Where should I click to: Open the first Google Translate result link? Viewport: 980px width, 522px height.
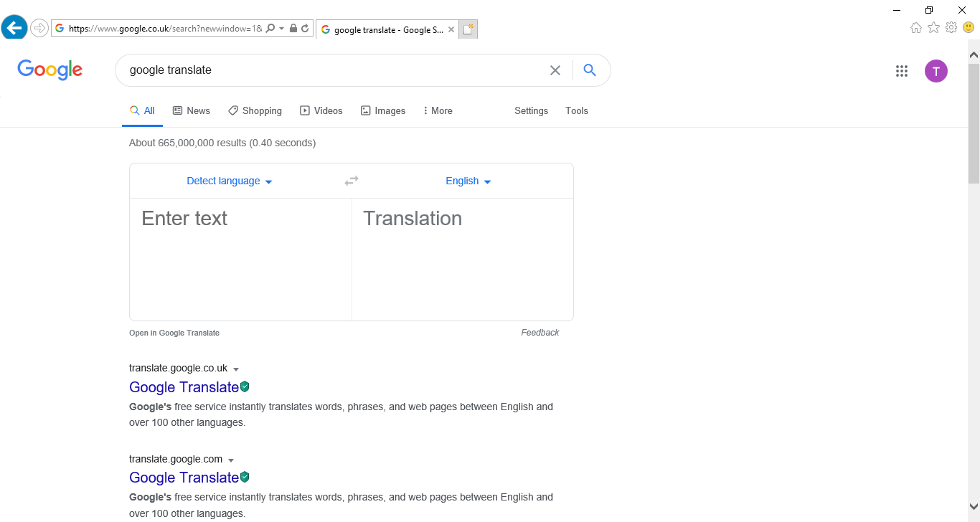[184, 387]
